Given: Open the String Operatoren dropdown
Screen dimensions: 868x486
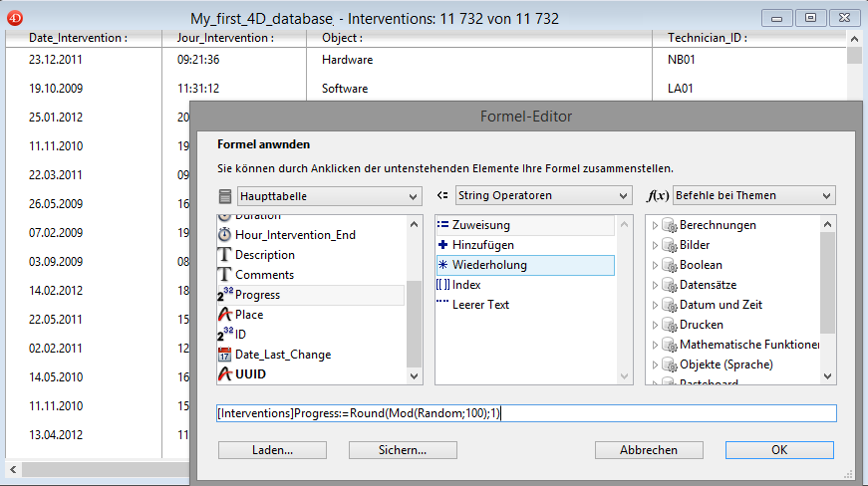Looking at the screenshot, I should [543, 196].
